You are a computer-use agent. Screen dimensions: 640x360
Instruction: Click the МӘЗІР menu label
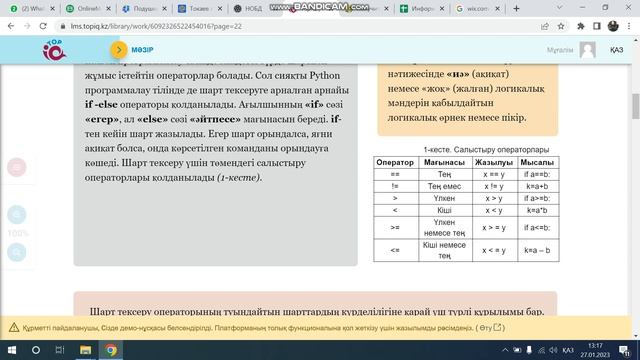coord(142,50)
